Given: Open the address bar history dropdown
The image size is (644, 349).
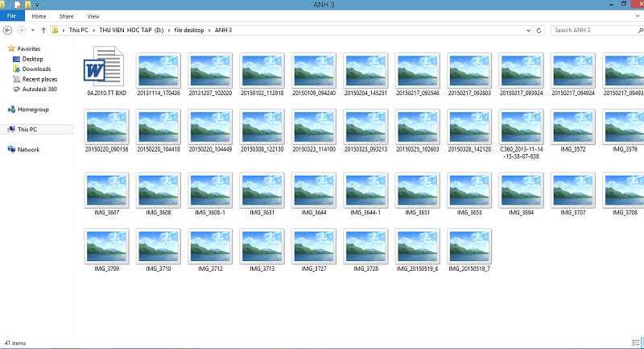Looking at the screenshot, I should coord(530,31).
